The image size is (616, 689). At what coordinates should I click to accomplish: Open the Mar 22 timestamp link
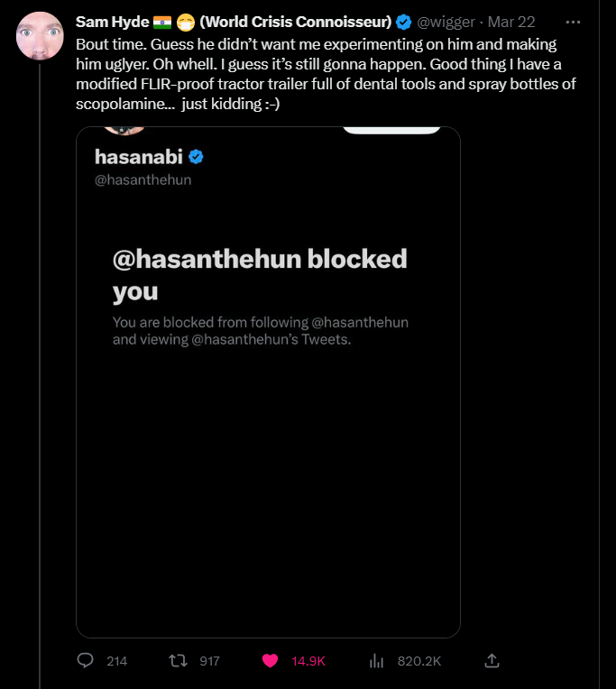tap(511, 22)
